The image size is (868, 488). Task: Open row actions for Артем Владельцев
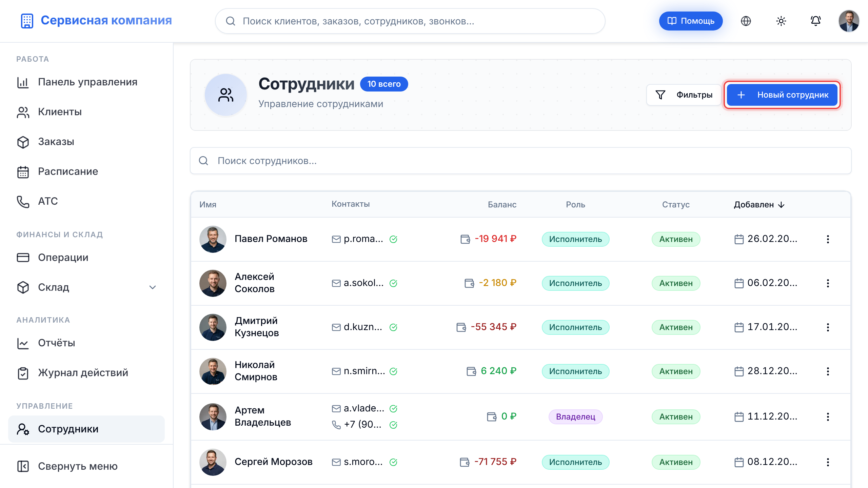point(828,417)
